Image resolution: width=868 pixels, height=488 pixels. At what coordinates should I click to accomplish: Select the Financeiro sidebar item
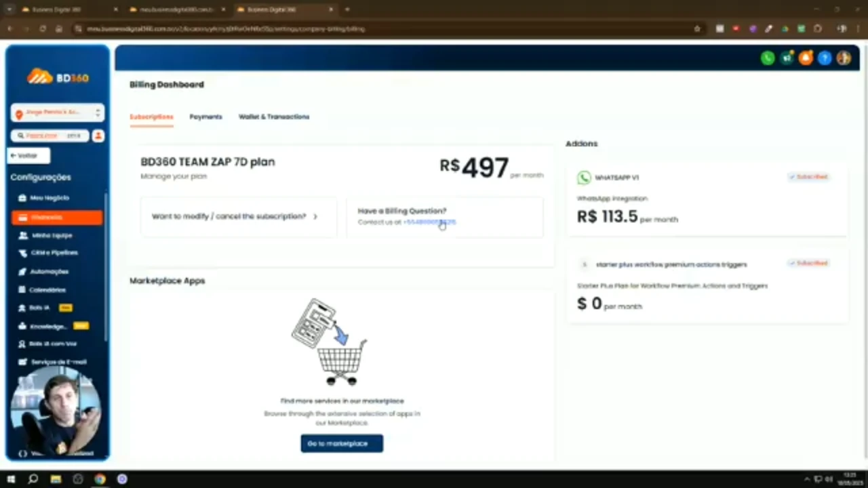[57, 218]
